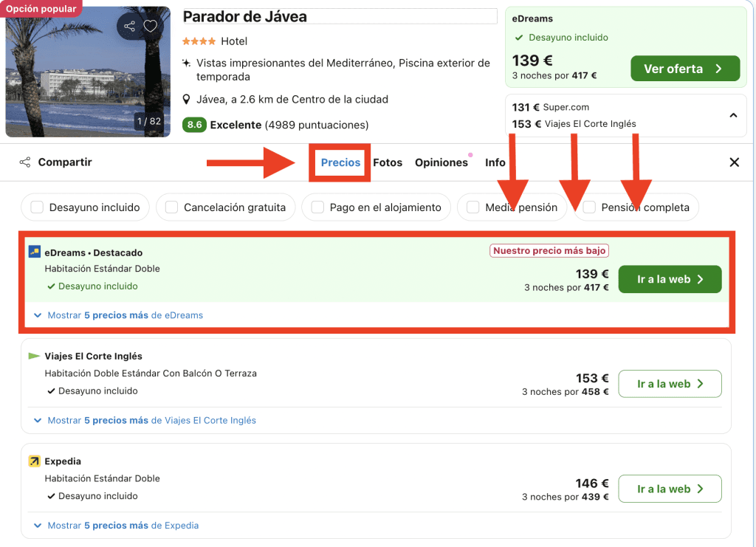Image resolution: width=756 pixels, height=547 pixels.
Task: Click the share icon on hotel photo
Action: pyautogui.click(x=130, y=27)
